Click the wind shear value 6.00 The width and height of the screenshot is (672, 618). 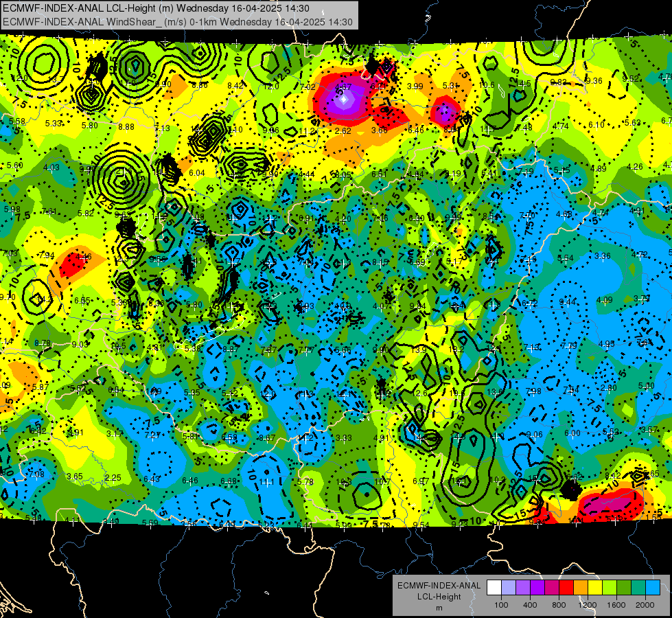tap(572, 433)
